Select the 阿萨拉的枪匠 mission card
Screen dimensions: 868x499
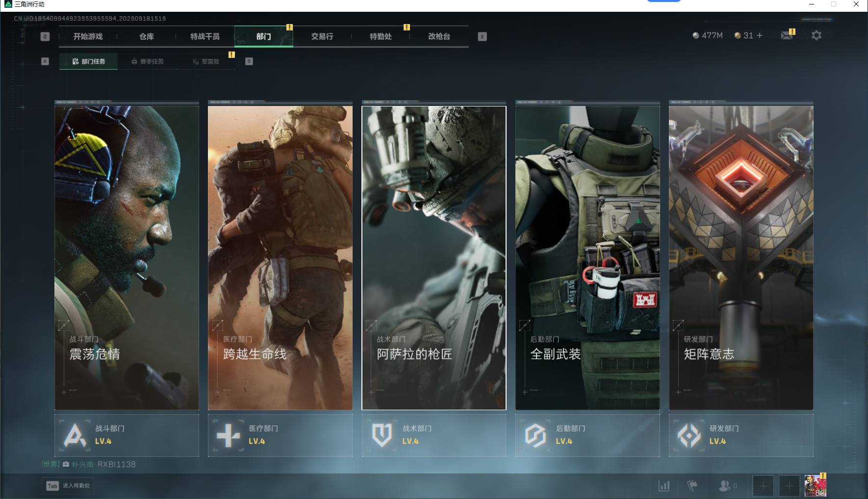click(x=434, y=258)
